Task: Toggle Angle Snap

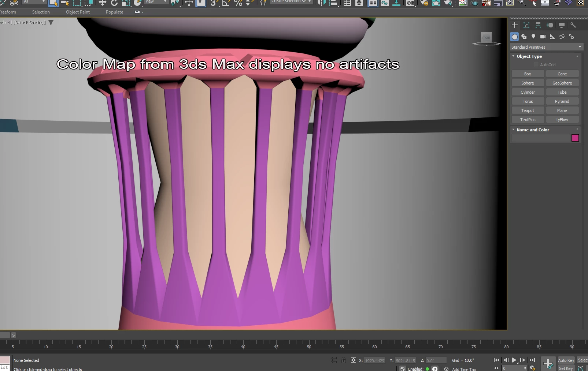Action: 226,3
